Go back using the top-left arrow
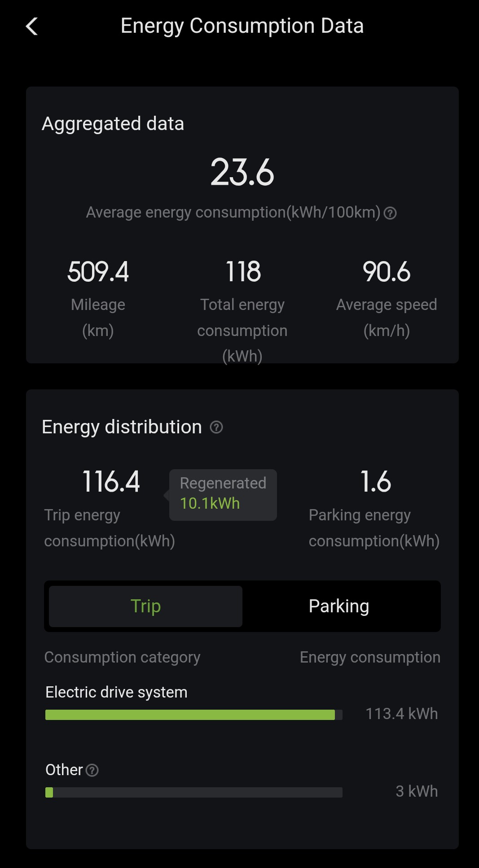This screenshot has width=479, height=868. pos(32,26)
